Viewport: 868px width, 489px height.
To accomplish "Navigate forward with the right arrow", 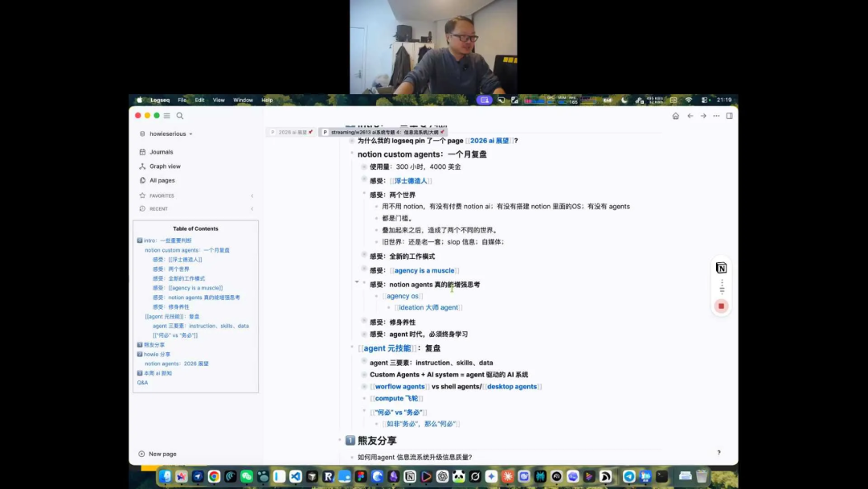I will [x=703, y=116].
